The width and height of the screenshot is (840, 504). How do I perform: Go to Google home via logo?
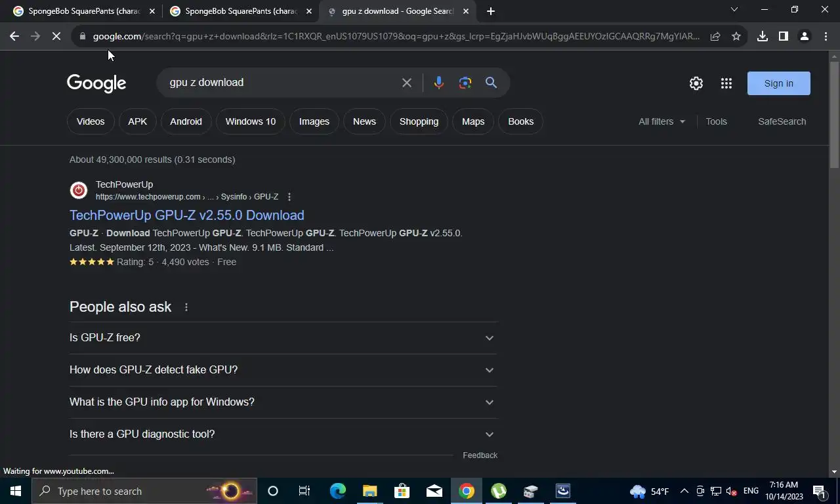pos(96,83)
